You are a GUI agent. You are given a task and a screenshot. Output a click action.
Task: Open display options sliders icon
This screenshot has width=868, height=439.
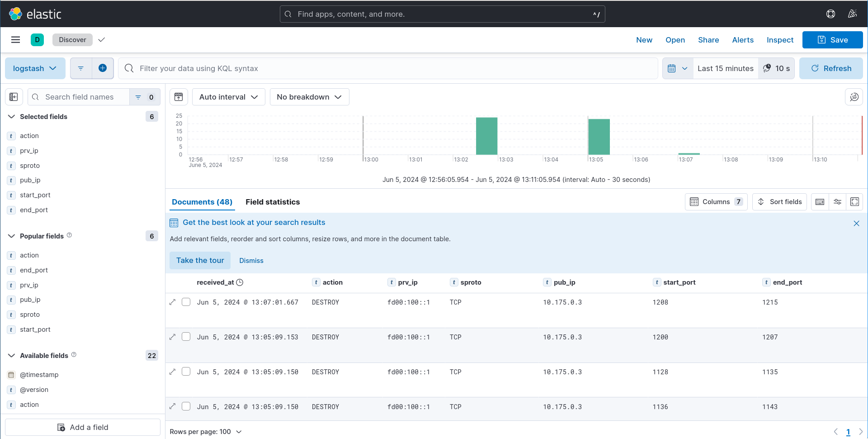click(x=837, y=202)
